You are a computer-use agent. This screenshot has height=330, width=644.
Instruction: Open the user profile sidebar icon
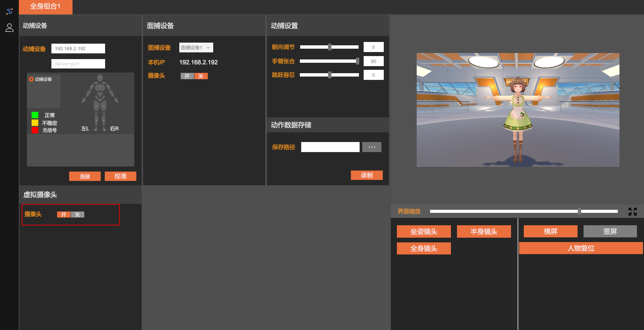point(9,28)
